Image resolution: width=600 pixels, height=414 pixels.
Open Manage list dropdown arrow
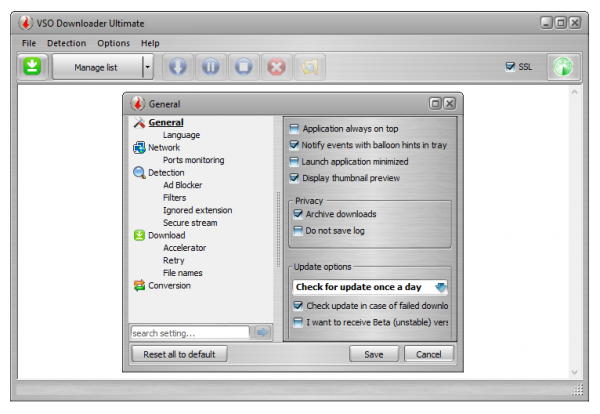[148, 67]
